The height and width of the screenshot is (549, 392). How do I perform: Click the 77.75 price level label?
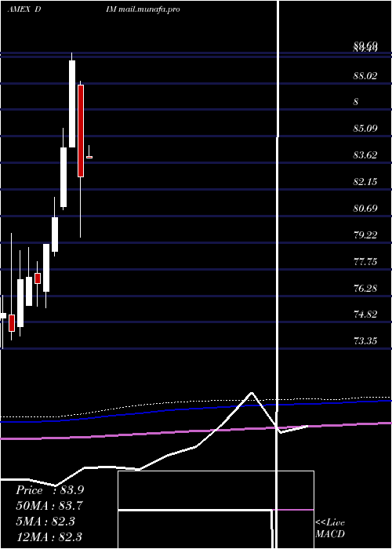(x=365, y=261)
